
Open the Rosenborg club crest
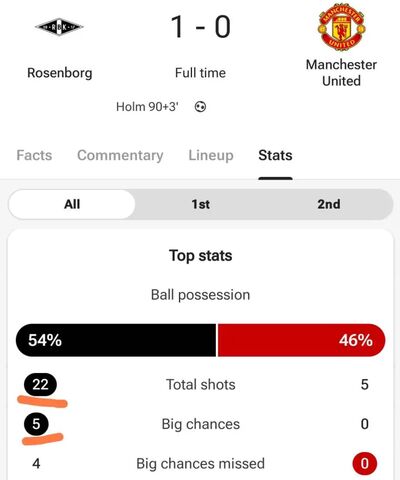pyautogui.click(x=59, y=27)
